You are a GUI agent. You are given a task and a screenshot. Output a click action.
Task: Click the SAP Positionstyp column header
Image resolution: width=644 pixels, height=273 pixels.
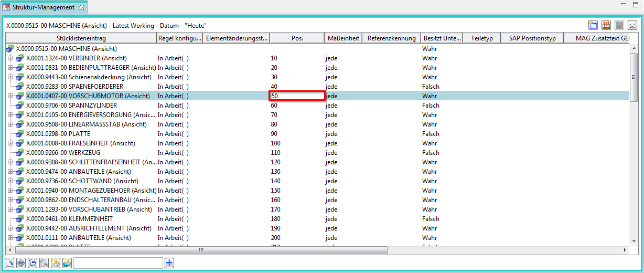[x=532, y=38]
